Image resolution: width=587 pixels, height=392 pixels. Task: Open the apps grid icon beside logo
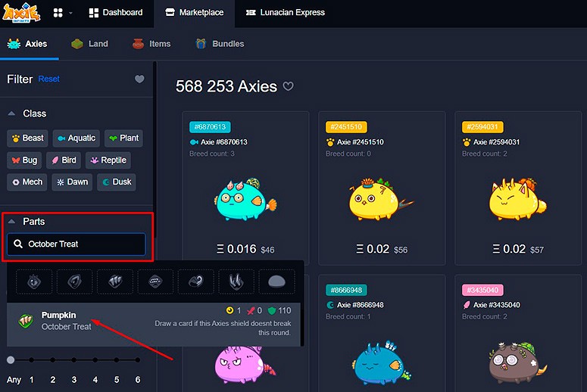(58, 13)
